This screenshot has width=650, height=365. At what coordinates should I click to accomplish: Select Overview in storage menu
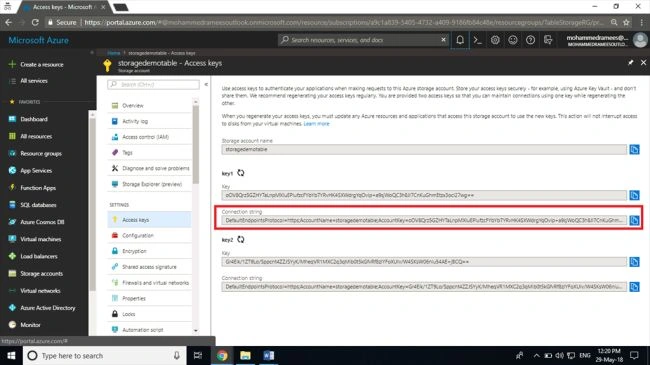point(149,105)
